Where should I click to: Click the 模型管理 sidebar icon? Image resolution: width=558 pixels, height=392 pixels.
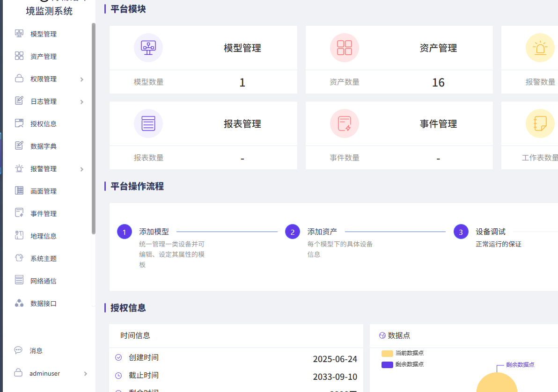coord(19,33)
